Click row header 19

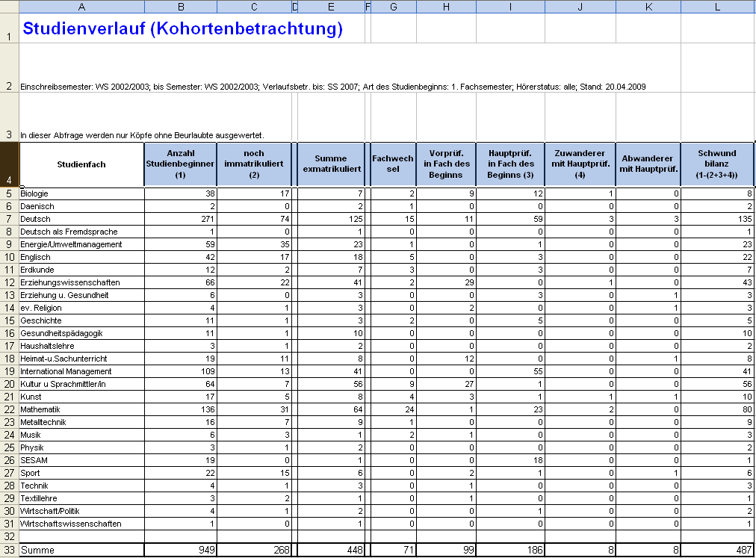coord(9,371)
